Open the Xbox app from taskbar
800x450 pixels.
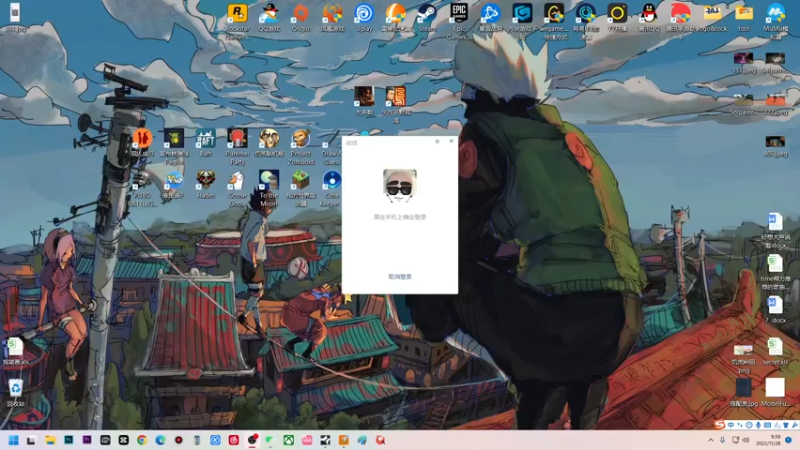click(x=288, y=440)
